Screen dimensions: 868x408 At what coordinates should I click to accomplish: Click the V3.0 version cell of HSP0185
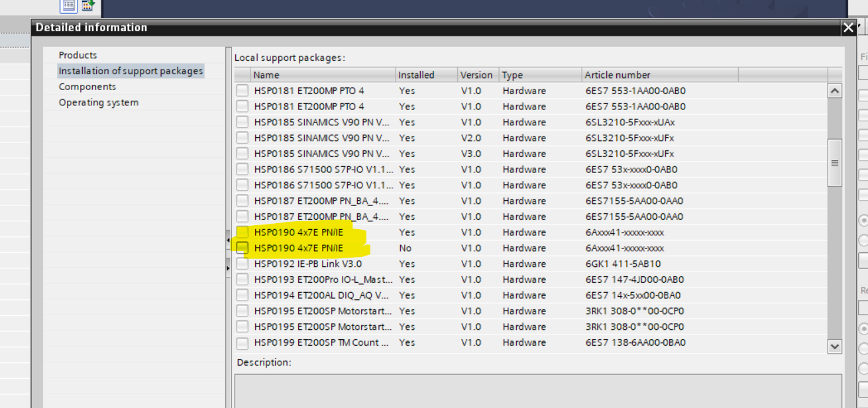[x=471, y=154]
